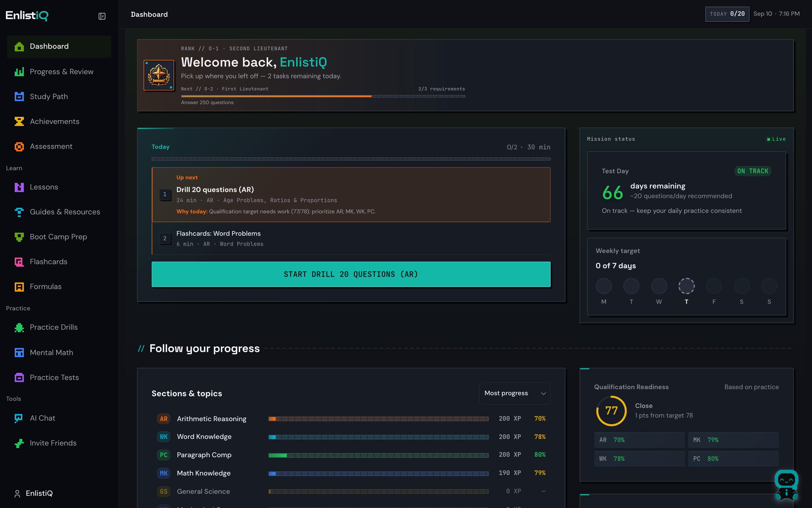Screen dimensions: 812x508
Task: Click the Math Knowledge XP progress bar
Action: [379, 473]
